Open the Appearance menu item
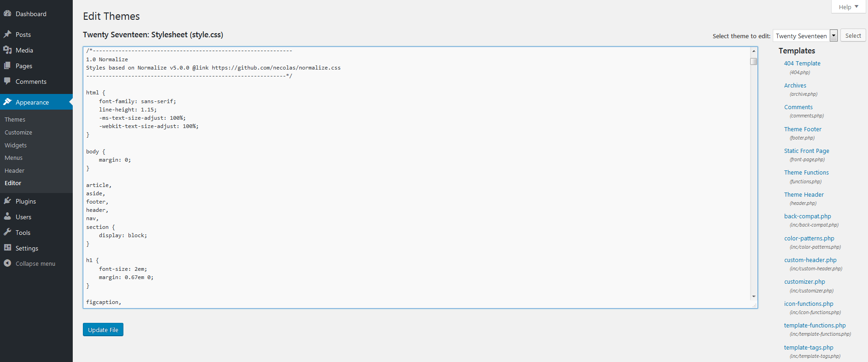The height and width of the screenshot is (362, 868). tap(36, 102)
